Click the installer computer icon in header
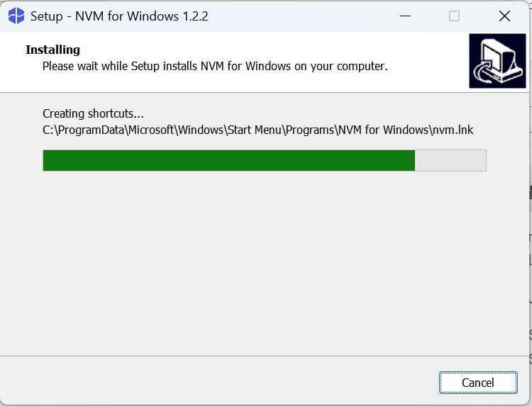 pyautogui.click(x=497, y=61)
